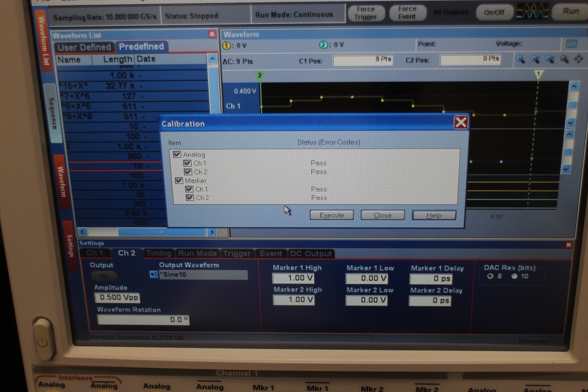Open the Timing settings tab

point(159,253)
